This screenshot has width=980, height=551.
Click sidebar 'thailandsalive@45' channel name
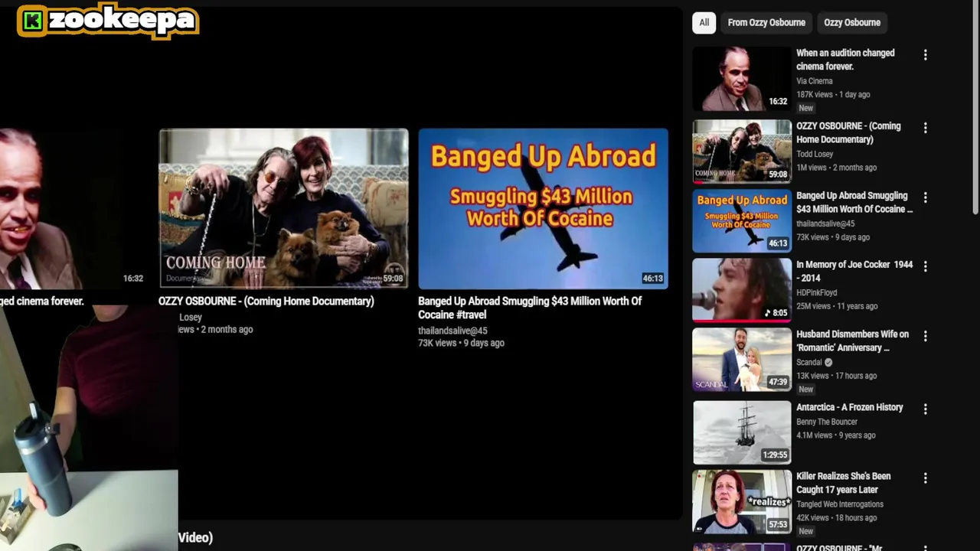(x=825, y=223)
